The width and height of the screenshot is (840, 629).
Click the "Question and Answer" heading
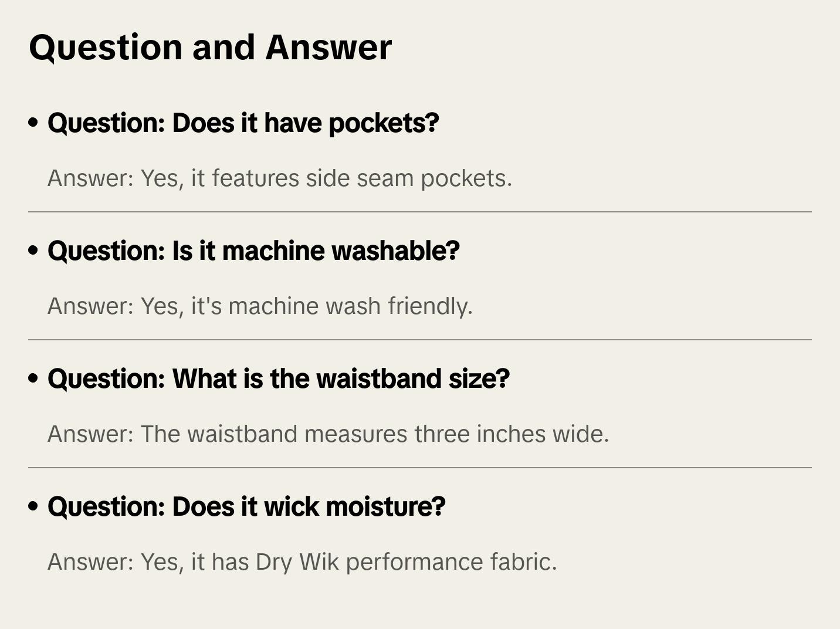click(210, 47)
